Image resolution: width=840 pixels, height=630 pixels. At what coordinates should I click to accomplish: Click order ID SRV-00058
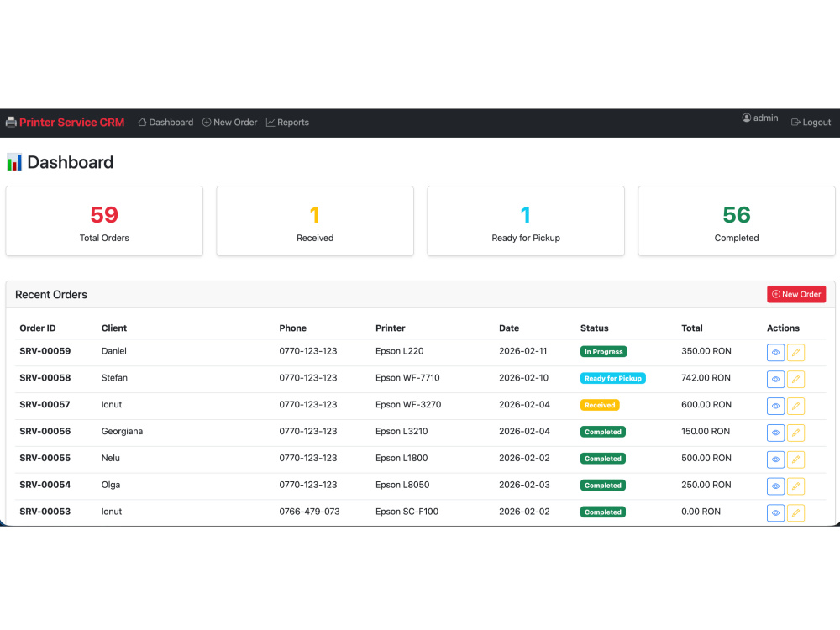pyautogui.click(x=45, y=378)
